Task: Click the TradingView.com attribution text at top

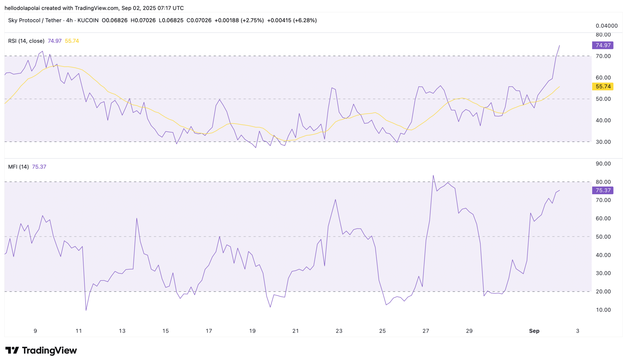Action: pyautogui.click(x=96, y=8)
